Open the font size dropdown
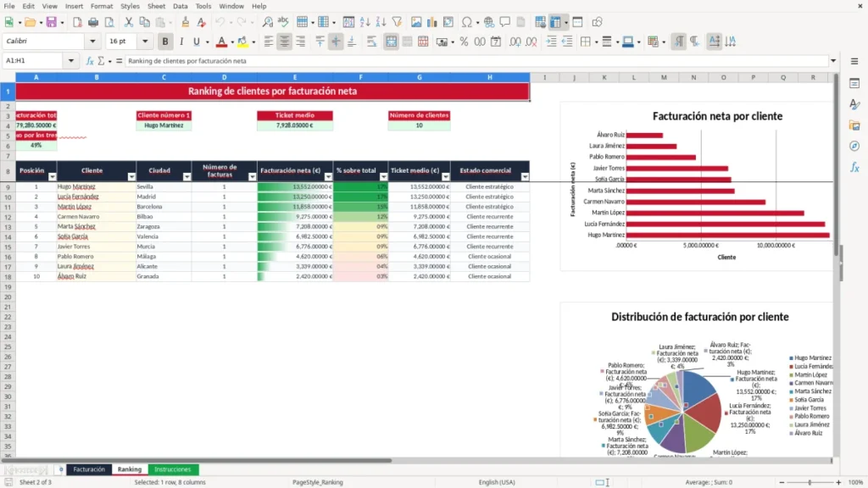The height and width of the screenshot is (488, 868). point(145,42)
